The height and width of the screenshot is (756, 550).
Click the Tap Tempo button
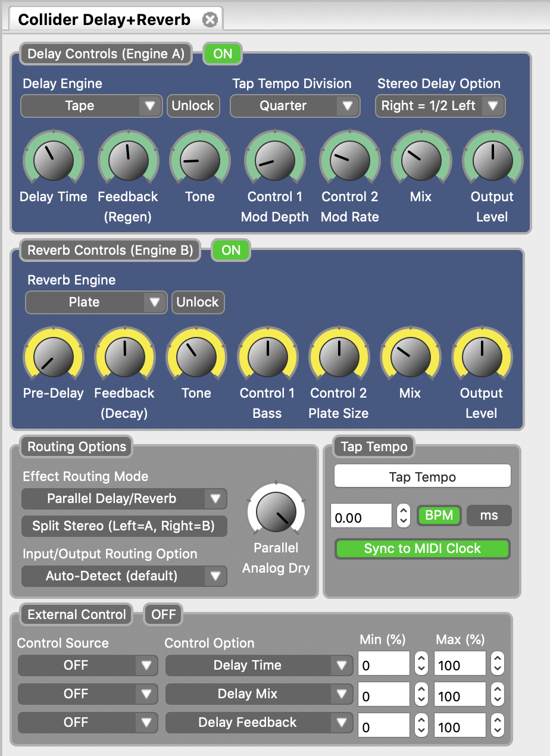(423, 476)
